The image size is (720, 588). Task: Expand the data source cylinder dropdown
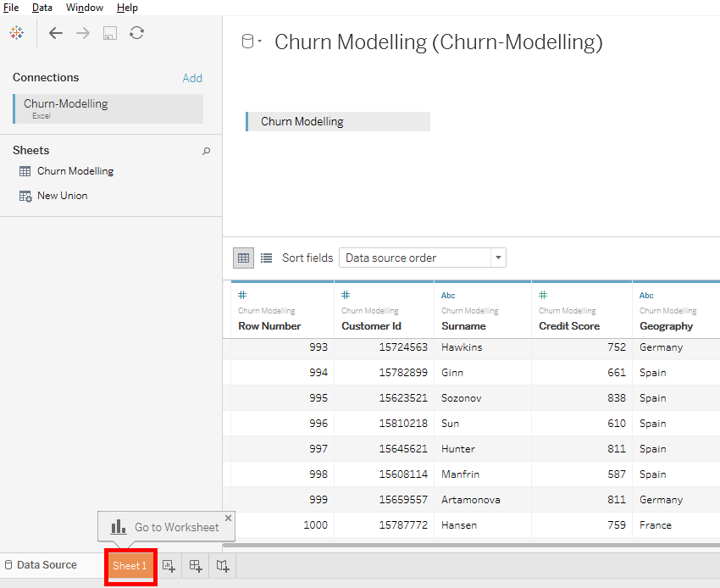click(x=252, y=42)
